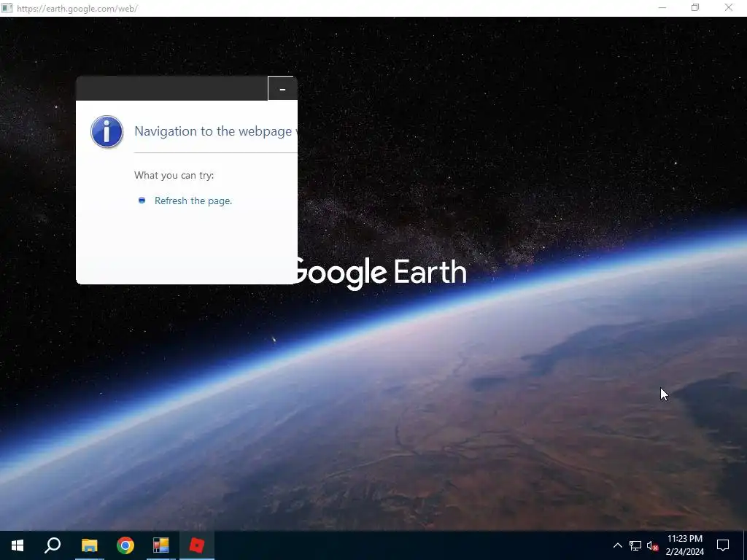Open the colorful tiles app in taskbar
The image size is (747, 560).
click(161, 545)
